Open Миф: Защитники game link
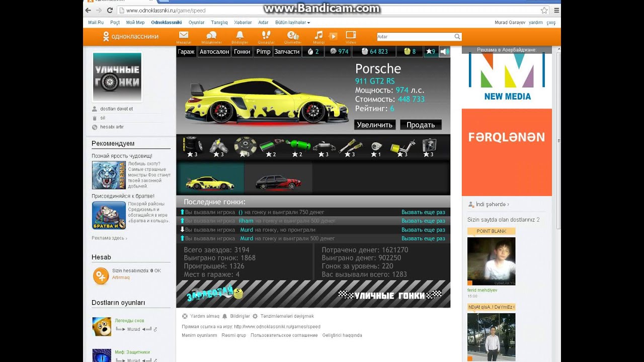644x362 pixels. coord(132,352)
